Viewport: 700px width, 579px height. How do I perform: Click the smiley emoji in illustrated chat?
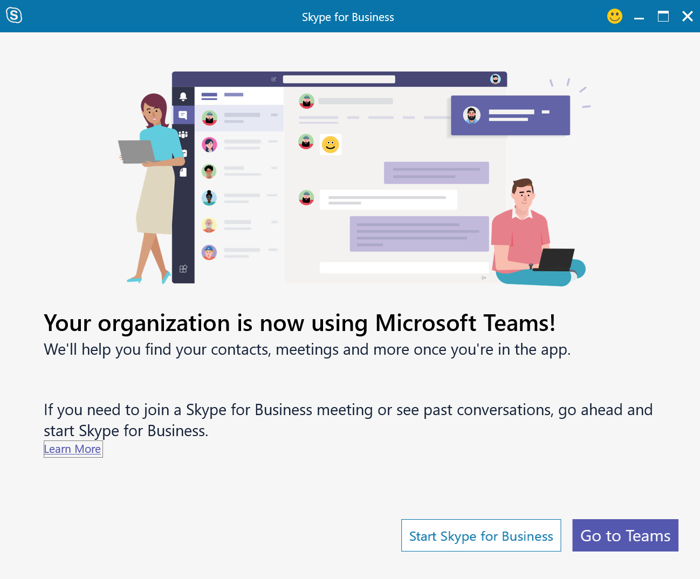coord(330,145)
